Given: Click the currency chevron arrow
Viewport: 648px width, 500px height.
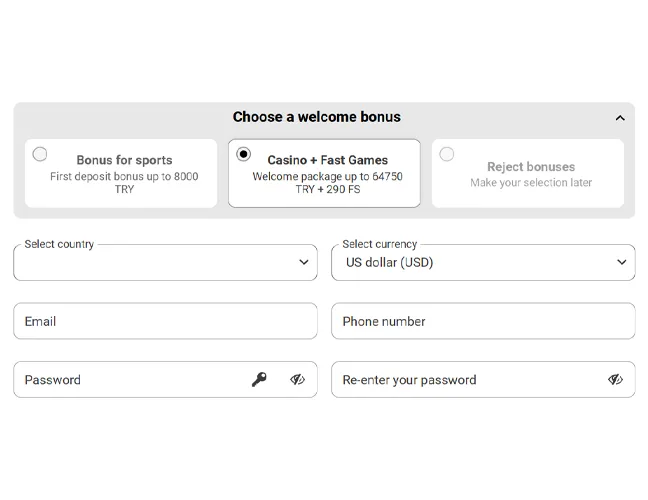Looking at the screenshot, I should 622,262.
